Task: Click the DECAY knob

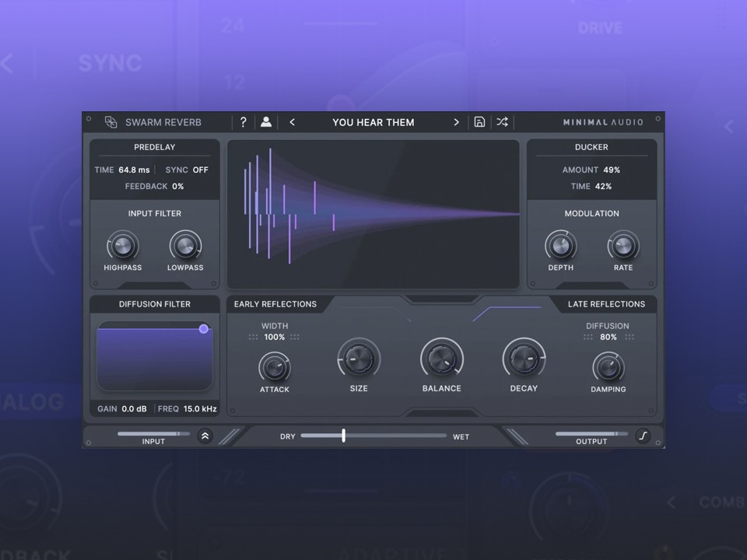Action: tap(524, 359)
